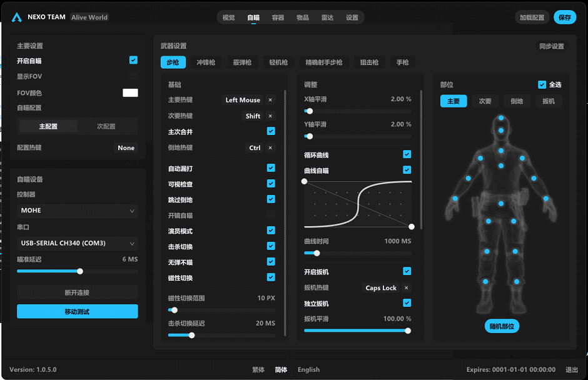Clear the Left Mouse hotkey with X
This screenshot has height=380, width=588.
coord(270,100)
